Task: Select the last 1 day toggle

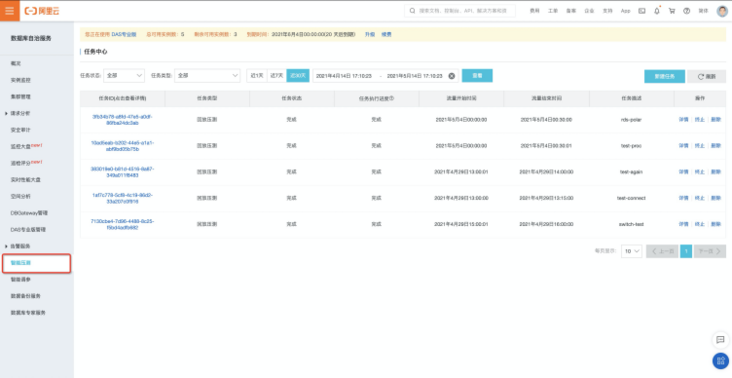Action: 257,76
